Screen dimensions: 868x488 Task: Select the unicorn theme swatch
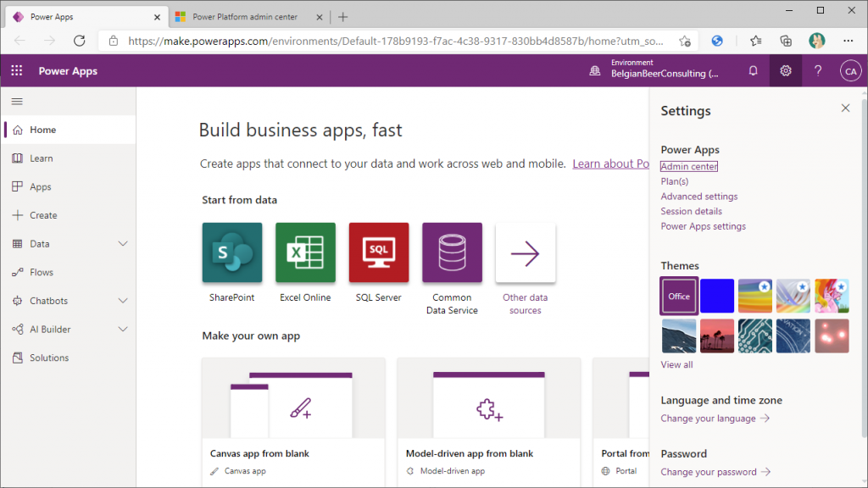tap(832, 296)
